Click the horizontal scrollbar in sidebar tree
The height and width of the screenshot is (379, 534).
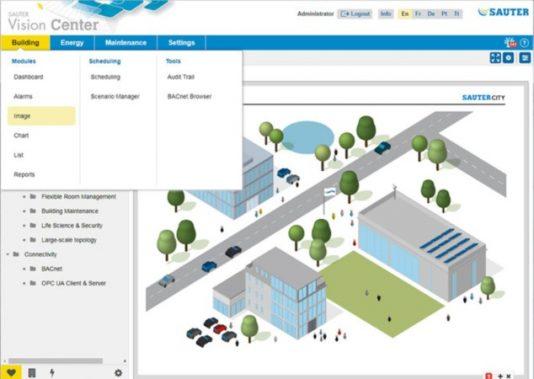(56, 361)
